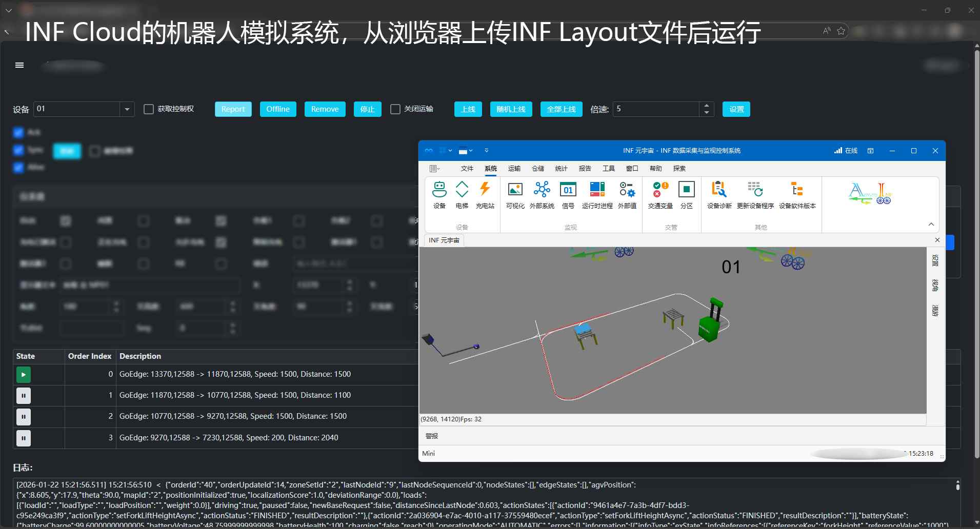Enable the 获取控制权 checkbox

point(149,109)
